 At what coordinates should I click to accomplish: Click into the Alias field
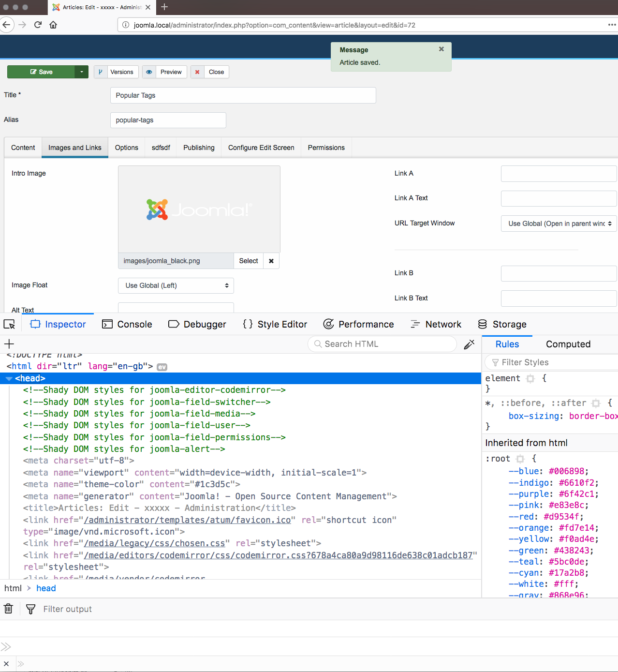pos(168,120)
